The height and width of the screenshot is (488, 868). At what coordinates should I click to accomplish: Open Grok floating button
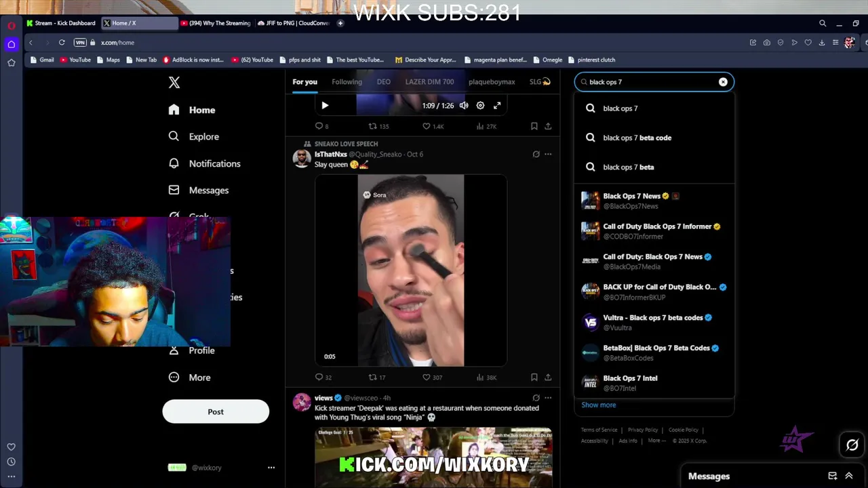pos(852,445)
